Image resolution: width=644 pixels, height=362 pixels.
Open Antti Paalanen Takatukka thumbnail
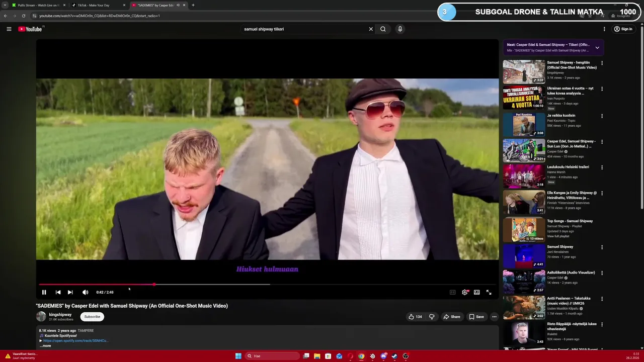click(x=524, y=307)
